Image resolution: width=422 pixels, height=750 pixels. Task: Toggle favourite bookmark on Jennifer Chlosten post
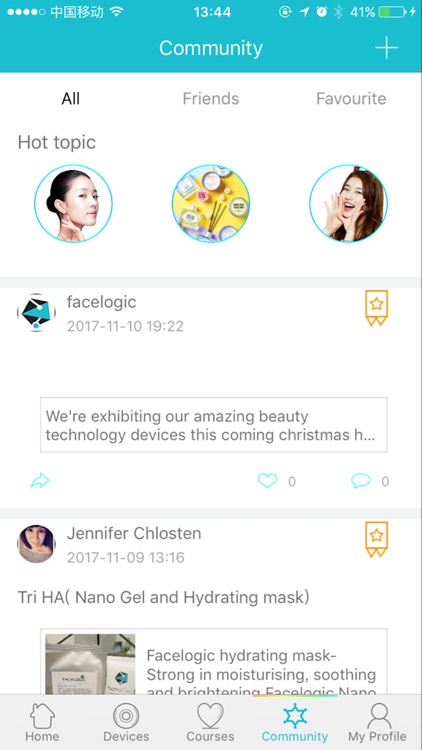click(377, 539)
